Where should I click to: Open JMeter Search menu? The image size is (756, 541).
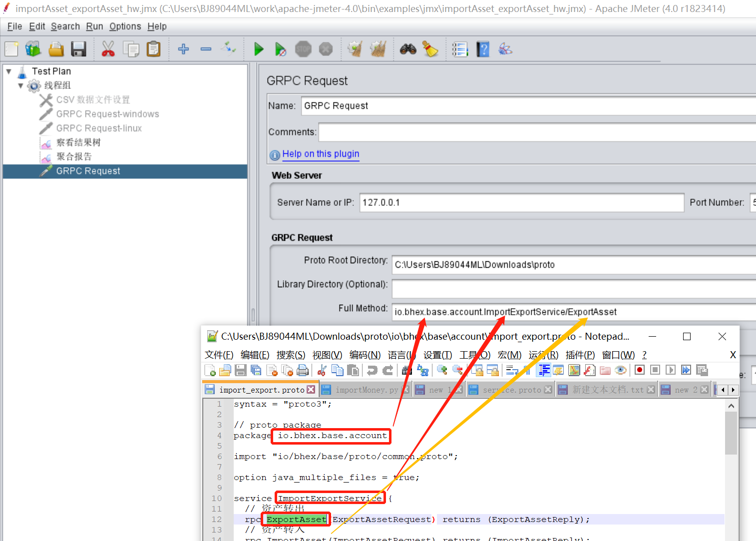click(x=65, y=26)
